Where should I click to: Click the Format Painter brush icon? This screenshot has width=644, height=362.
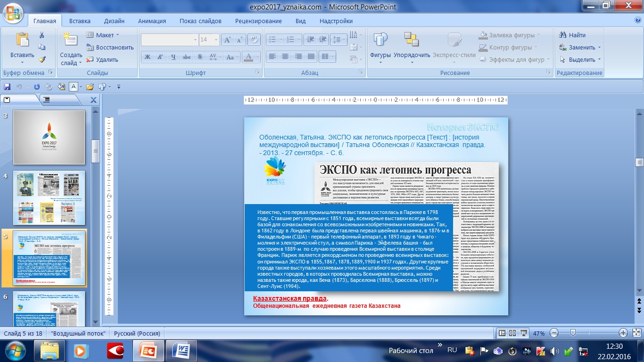click(42, 59)
